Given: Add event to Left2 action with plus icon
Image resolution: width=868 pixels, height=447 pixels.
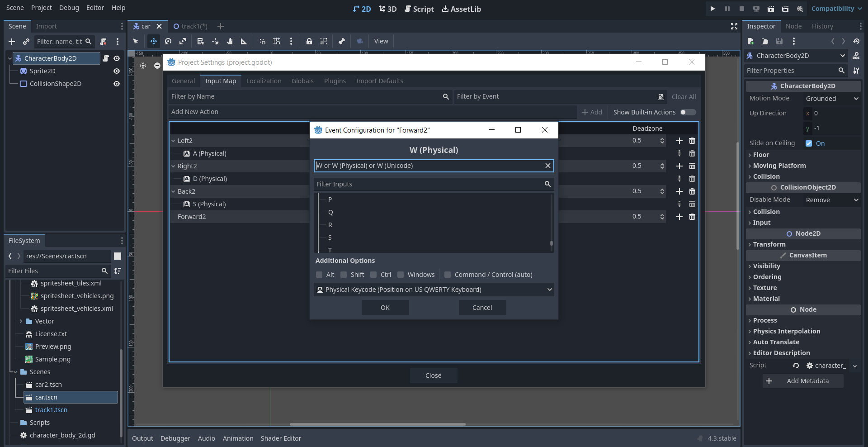Looking at the screenshot, I should click(x=679, y=141).
